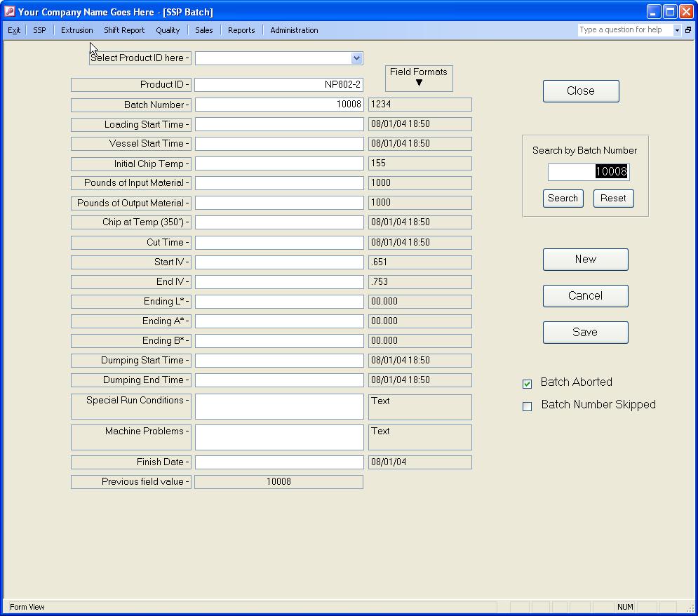Open the Administration menu
Image resolution: width=698 pixels, height=616 pixels.
pos(294,30)
